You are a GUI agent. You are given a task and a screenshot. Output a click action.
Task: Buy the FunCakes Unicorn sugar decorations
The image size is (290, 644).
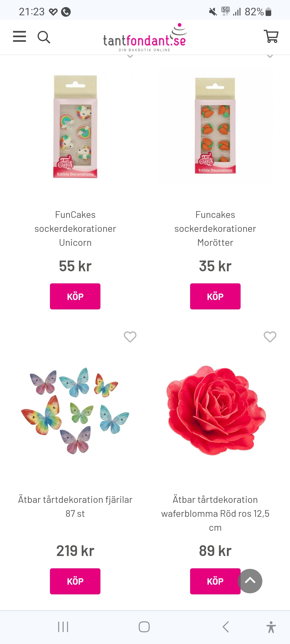[75, 297]
